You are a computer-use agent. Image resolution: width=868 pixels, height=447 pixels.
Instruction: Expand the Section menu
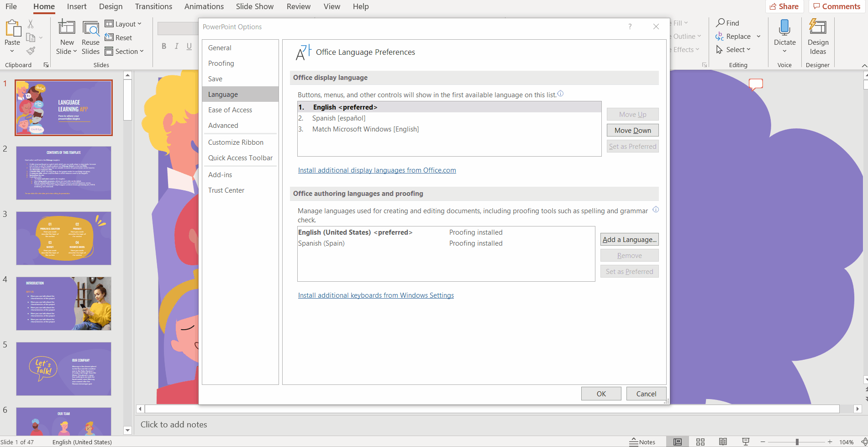coord(125,51)
